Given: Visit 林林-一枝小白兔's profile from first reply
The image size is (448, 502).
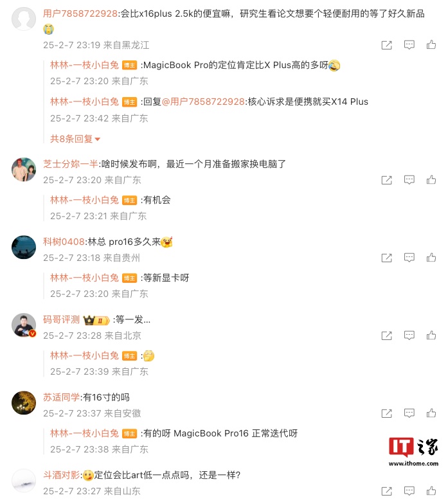Looking at the screenshot, I should pyautogui.click(x=85, y=66).
